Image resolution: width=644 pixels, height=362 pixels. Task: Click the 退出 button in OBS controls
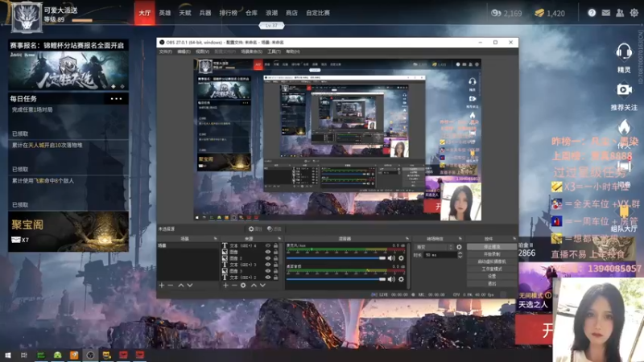(x=492, y=284)
